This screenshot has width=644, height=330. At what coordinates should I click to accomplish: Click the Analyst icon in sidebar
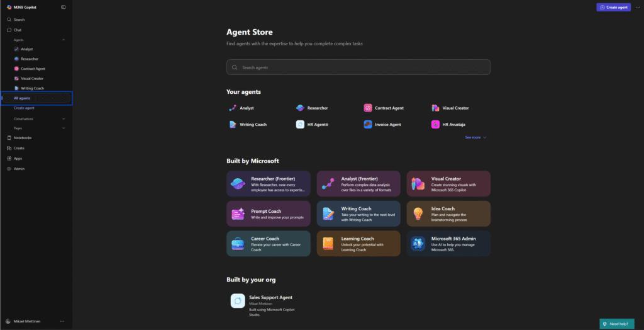[x=16, y=49]
